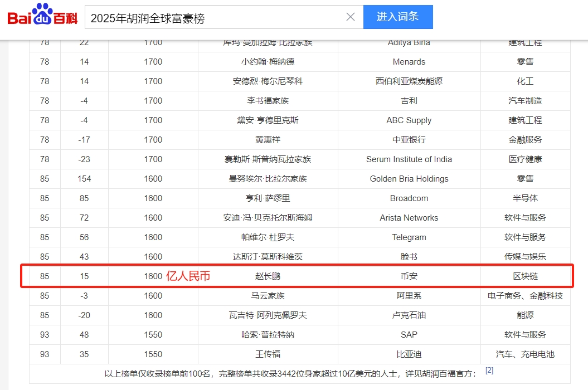Click the name 马云家族
Screen dimensions: 588x390
[x=268, y=296]
